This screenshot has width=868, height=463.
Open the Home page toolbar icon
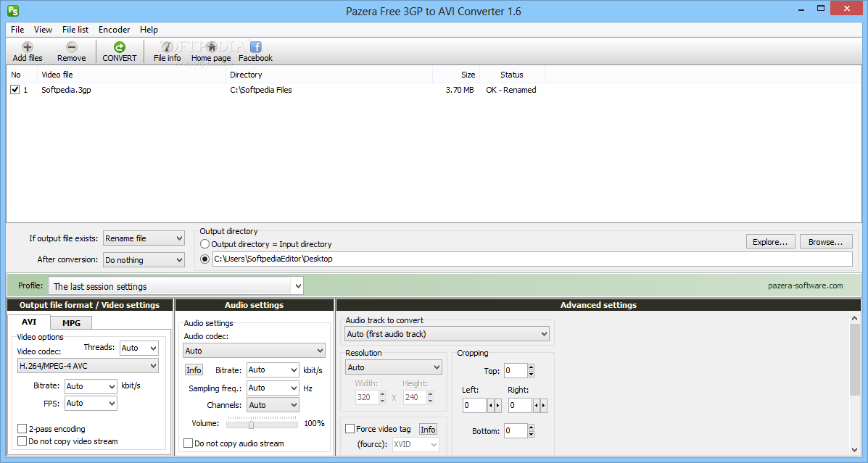point(211,48)
